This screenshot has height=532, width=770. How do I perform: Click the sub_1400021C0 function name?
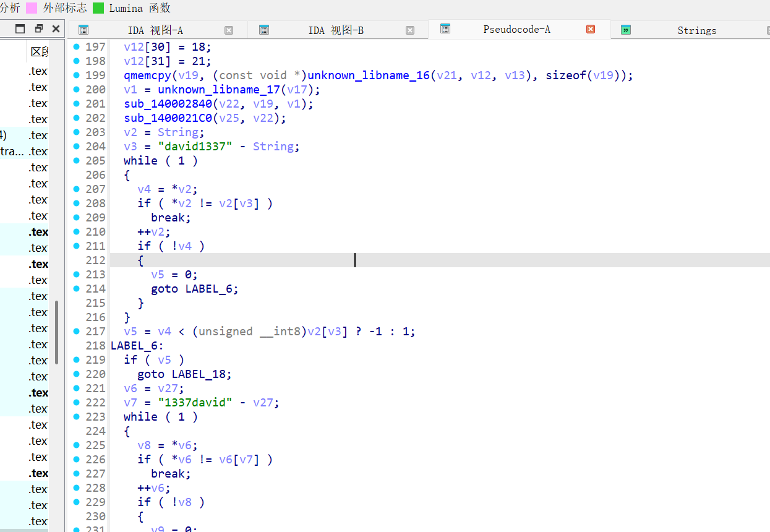pyautogui.click(x=168, y=118)
